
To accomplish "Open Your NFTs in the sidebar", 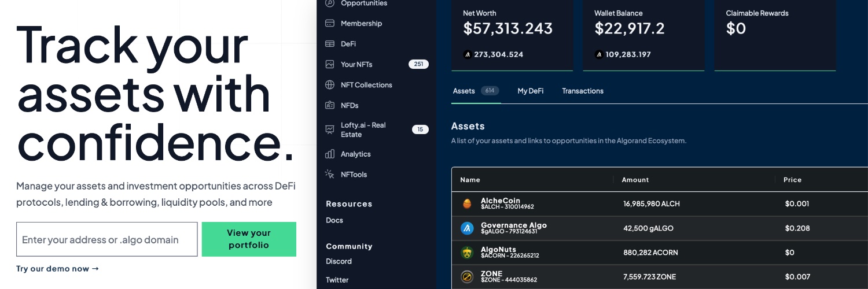I will point(356,64).
